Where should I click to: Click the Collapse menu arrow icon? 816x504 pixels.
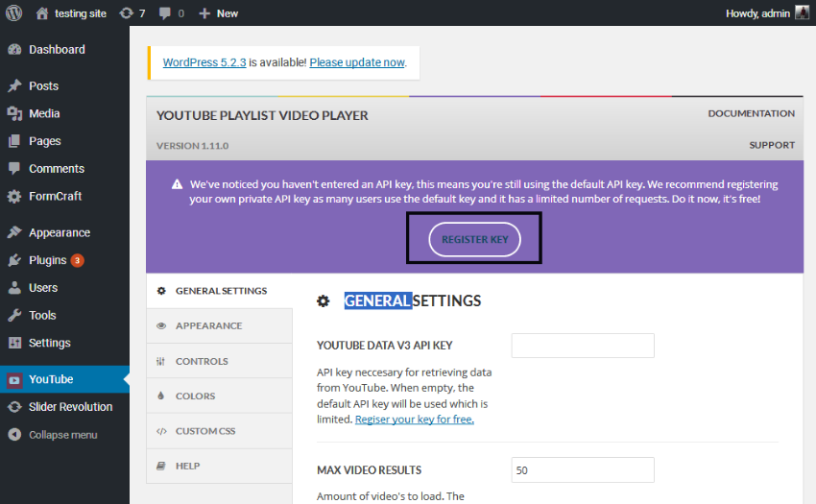[14, 434]
